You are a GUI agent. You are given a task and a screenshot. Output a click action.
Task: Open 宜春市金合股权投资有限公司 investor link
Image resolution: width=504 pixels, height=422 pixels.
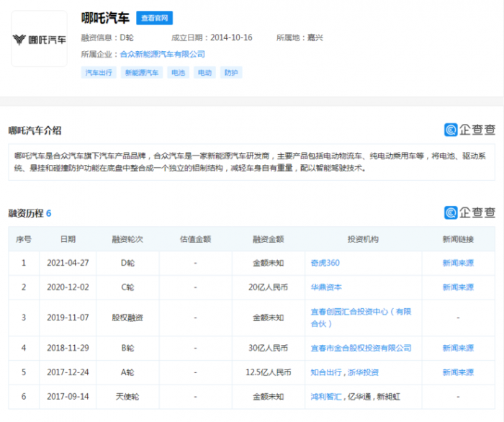click(x=361, y=348)
